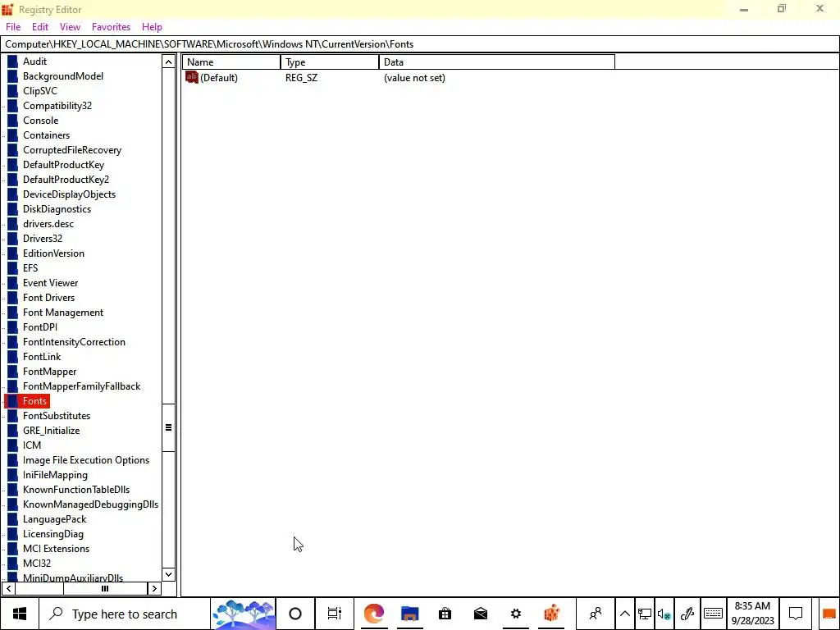Click the Data column header

[x=496, y=62]
